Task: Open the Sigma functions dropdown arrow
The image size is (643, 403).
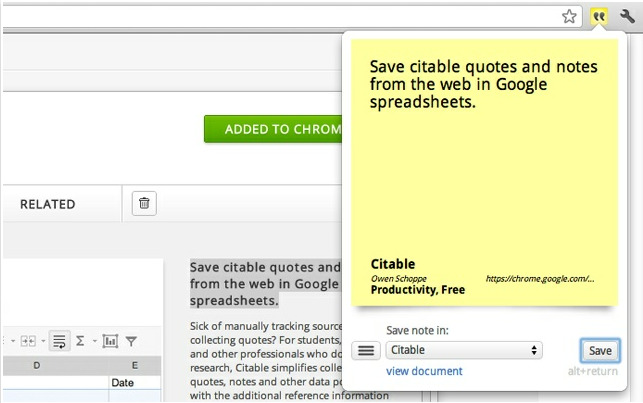Action: [x=93, y=342]
